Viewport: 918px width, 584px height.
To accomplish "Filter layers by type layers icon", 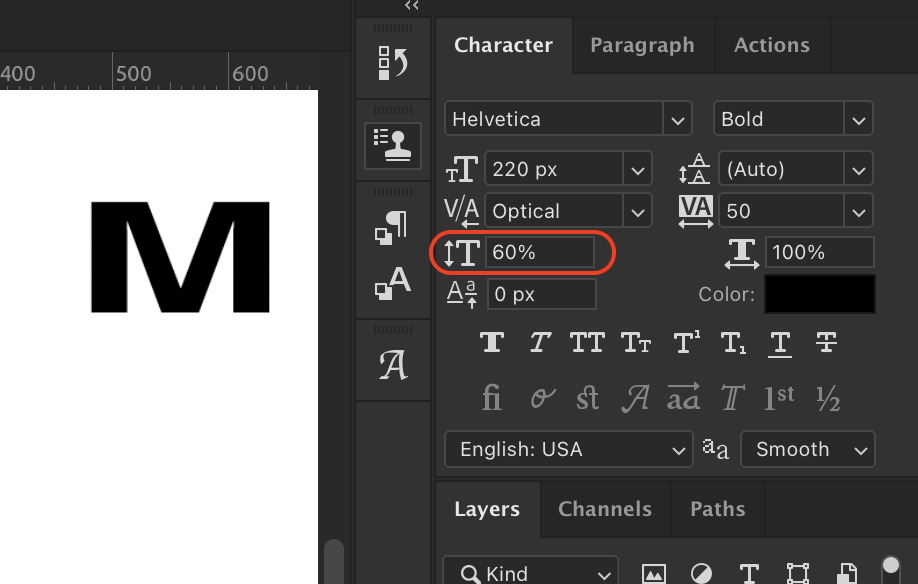I will coord(749,573).
